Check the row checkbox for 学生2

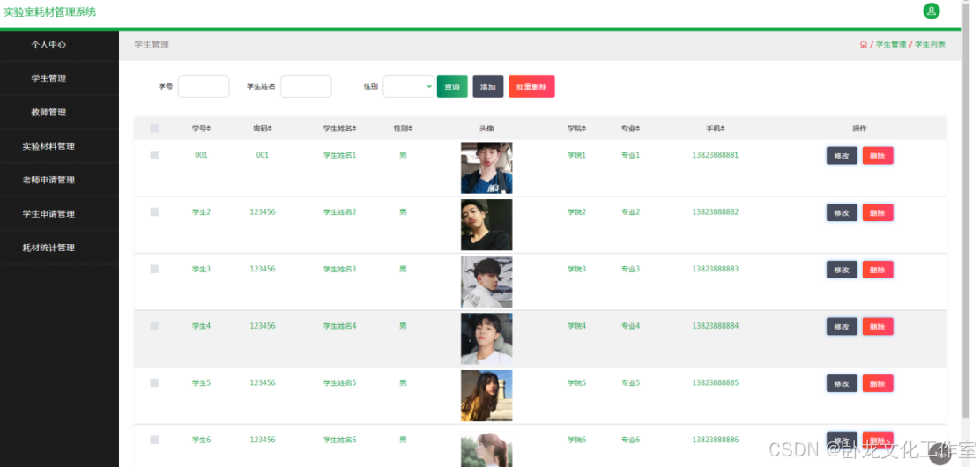point(154,212)
